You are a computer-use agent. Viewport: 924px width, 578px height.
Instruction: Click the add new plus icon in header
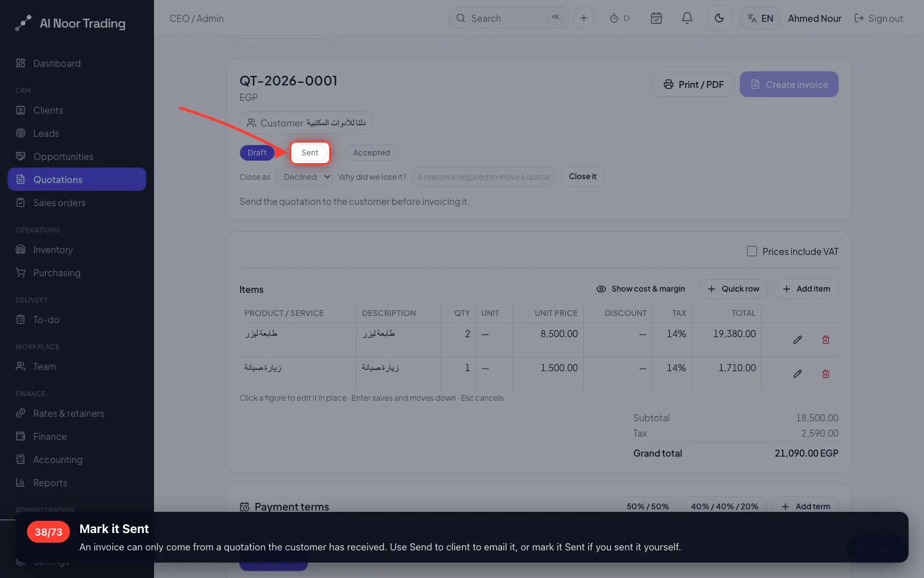583,18
